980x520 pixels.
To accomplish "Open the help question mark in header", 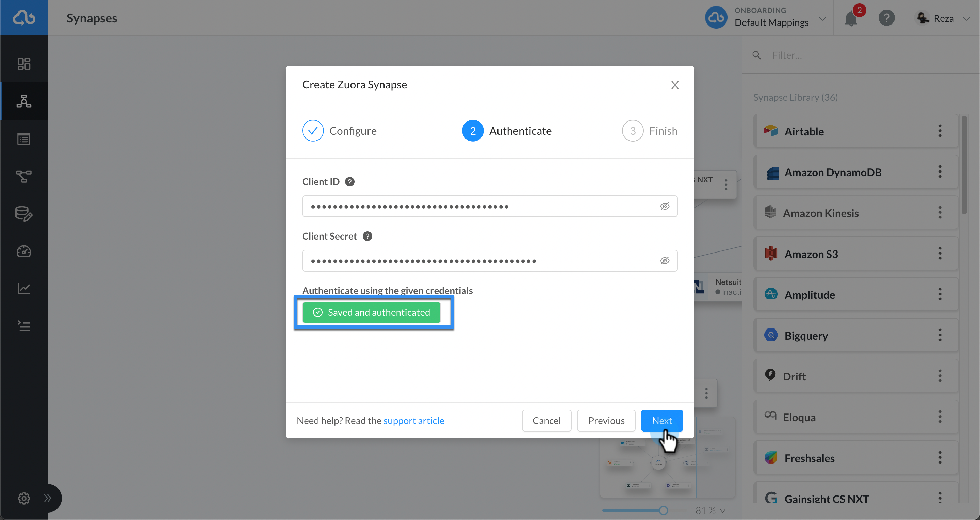I will pyautogui.click(x=886, y=18).
